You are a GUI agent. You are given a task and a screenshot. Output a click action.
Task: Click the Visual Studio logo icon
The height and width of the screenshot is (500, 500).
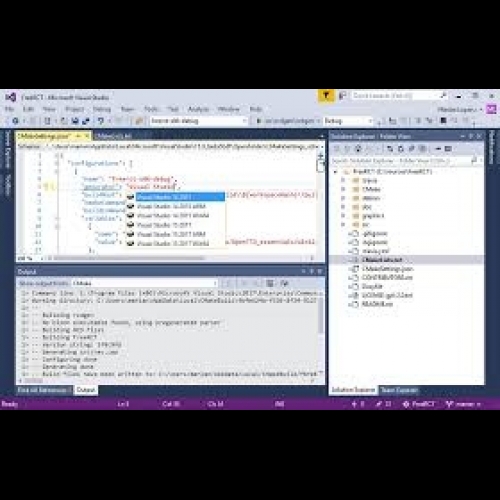(x=11, y=97)
